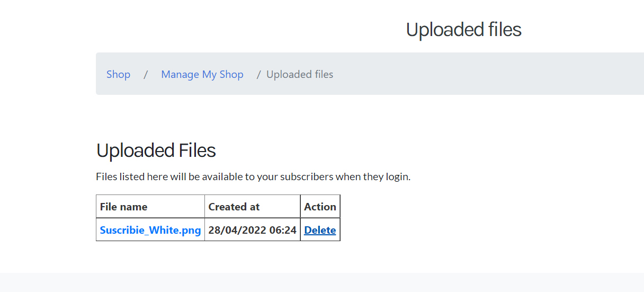The height and width of the screenshot is (292, 644).
Task: Click the slash after Manage My Shop
Action: pyautogui.click(x=259, y=74)
